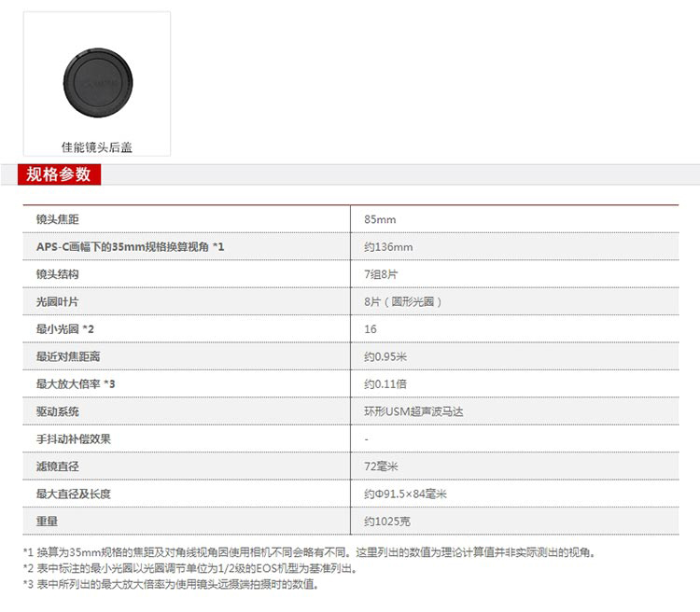
Task: Click the 光圈叶片 row label
Action: tap(57, 301)
